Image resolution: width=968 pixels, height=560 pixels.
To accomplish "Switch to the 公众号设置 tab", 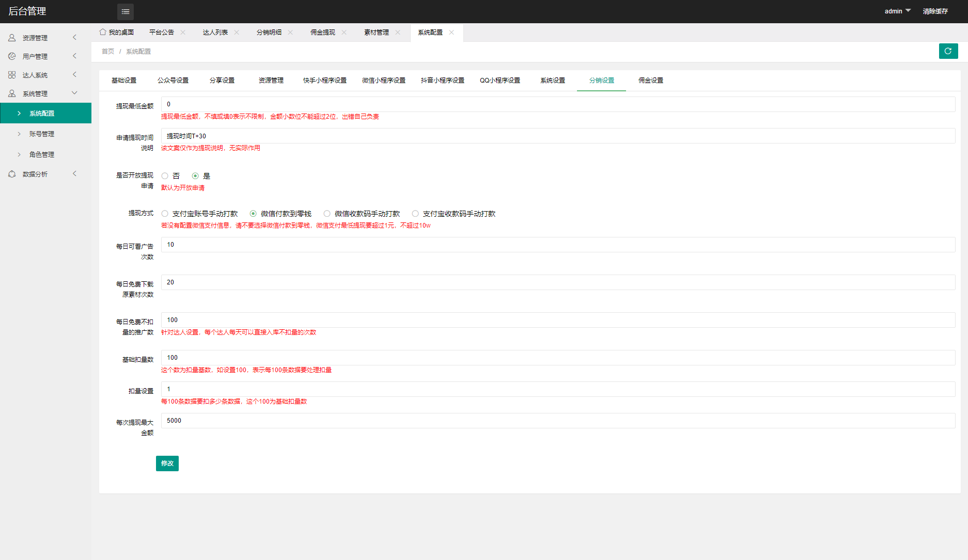I will 173,81.
